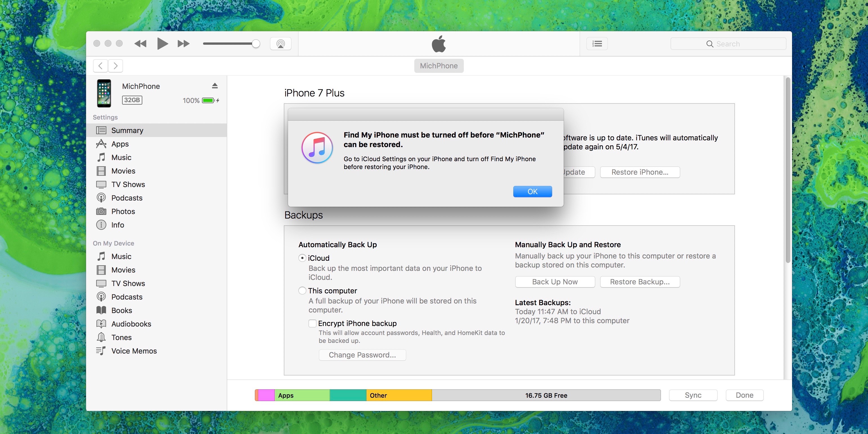
Task: Select Summary in the sidebar
Action: tap(127, 131)
